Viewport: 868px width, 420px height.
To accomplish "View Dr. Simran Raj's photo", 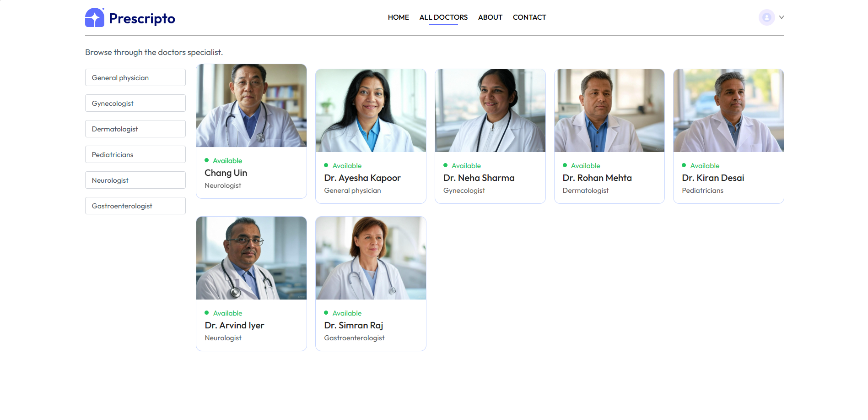I will coord(371,258).
